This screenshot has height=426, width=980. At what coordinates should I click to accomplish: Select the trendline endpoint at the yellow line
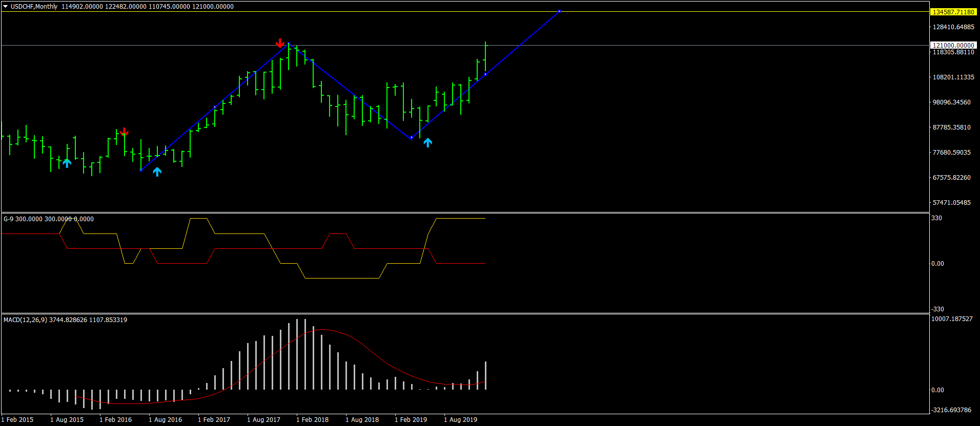tap(559, 11)
